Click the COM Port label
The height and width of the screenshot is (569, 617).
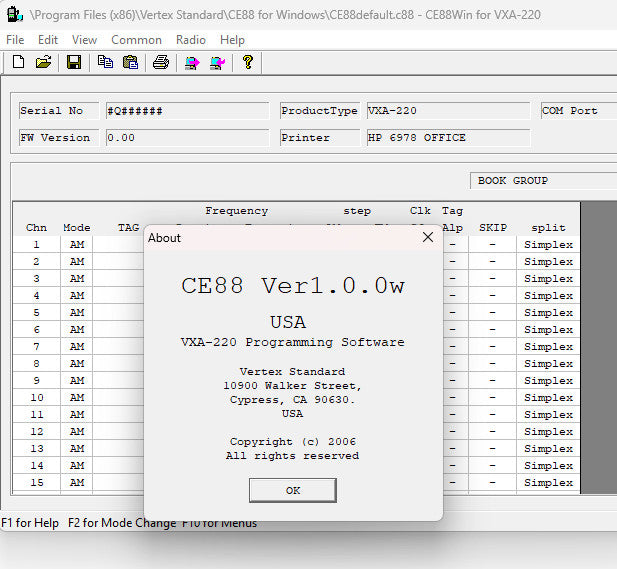coord(569,111)
